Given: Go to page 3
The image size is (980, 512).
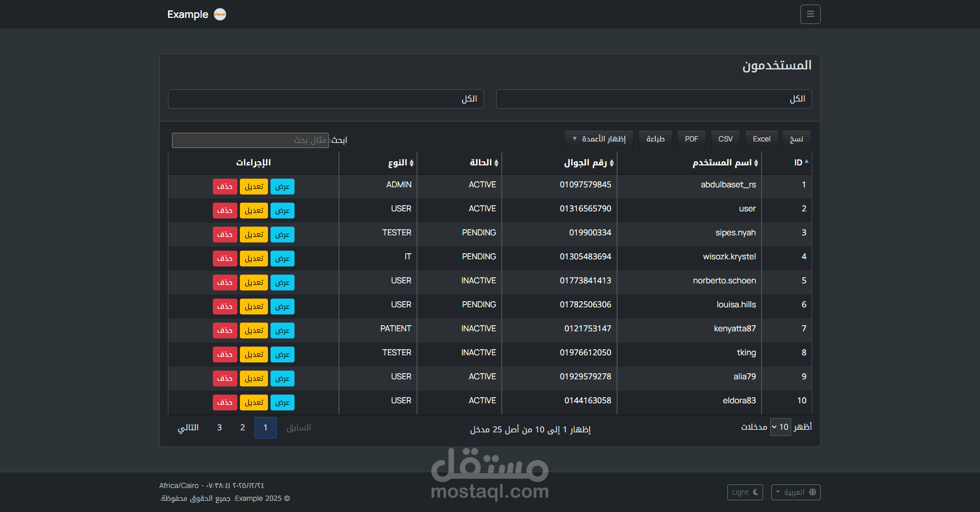Looking at the screenshot, I should tap(219, 428).
